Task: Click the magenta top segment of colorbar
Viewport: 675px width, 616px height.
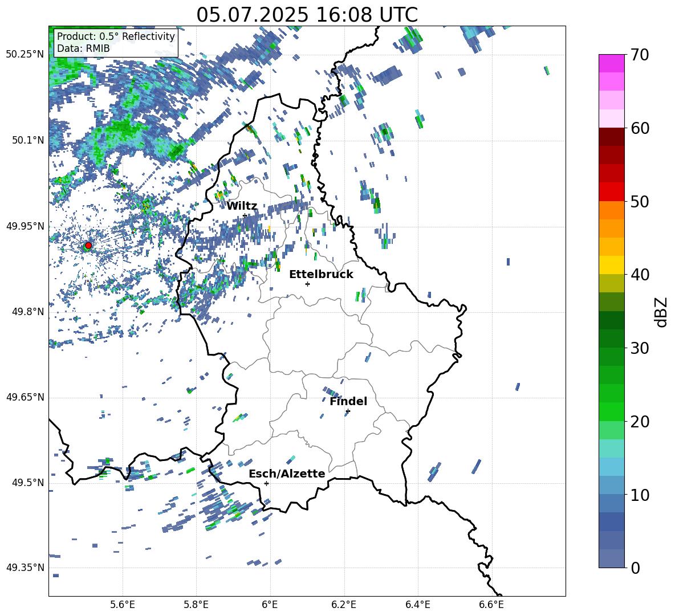Action: [x=612, y=63]
